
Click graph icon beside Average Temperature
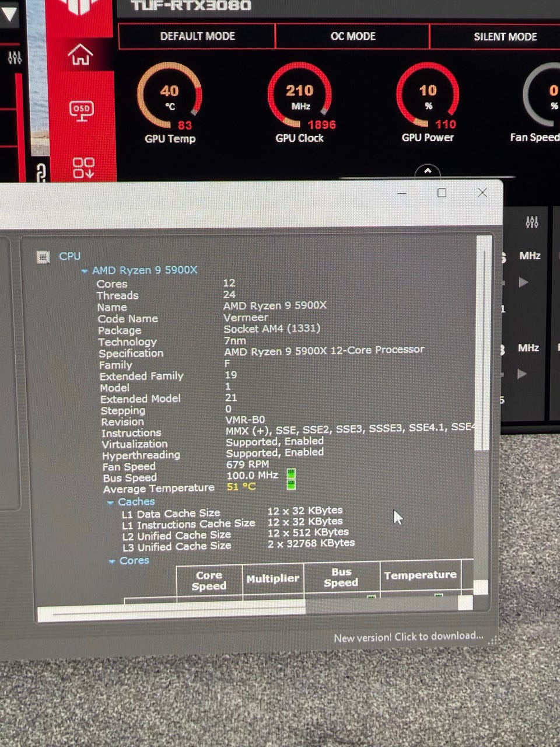[x=291, y=484]
